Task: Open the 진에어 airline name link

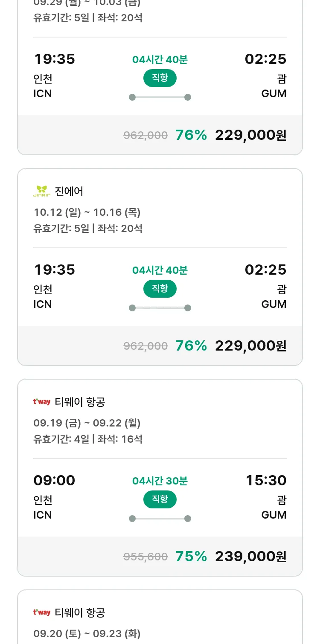Action: coord(69,191)
